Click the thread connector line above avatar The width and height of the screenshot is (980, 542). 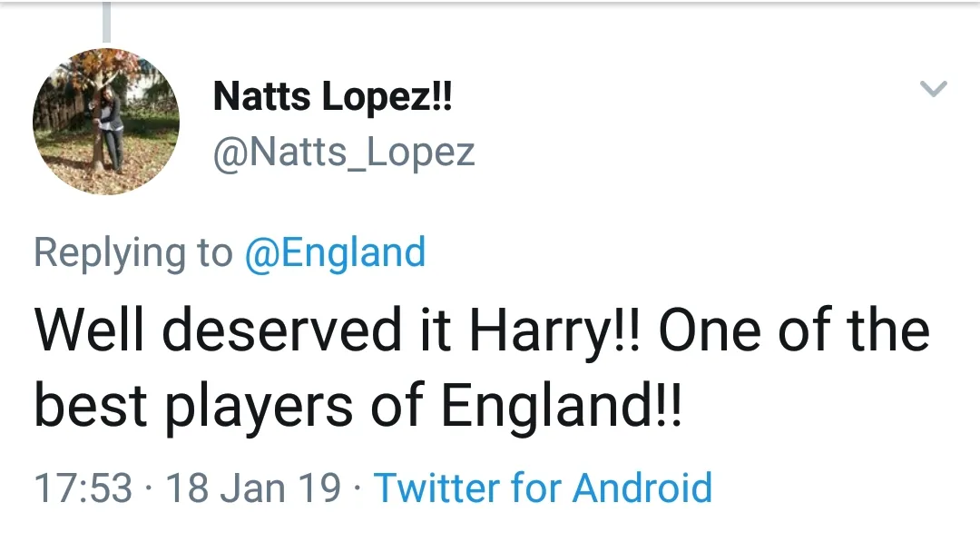(106, 22)
